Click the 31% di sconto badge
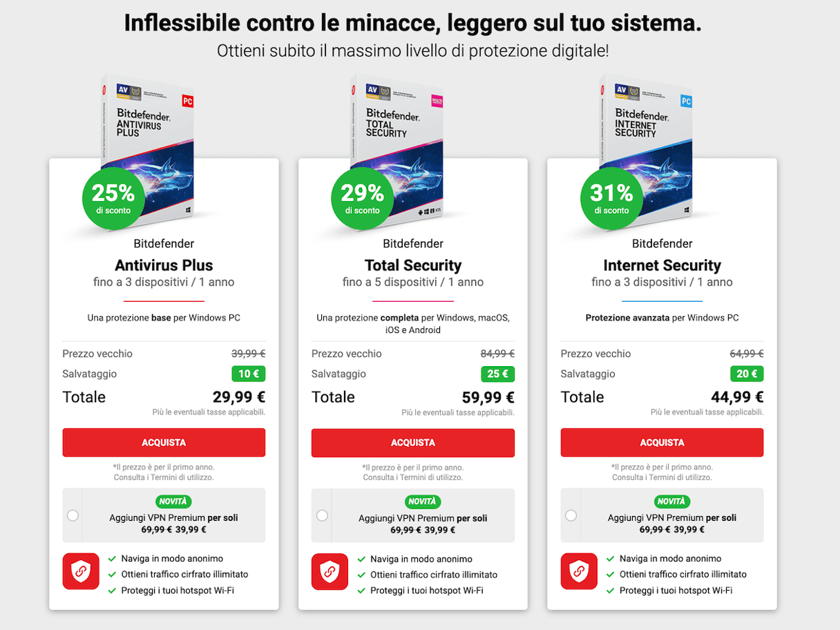This screenshot has width=840, height=630. pyautogui.click(x=611, y=198)
